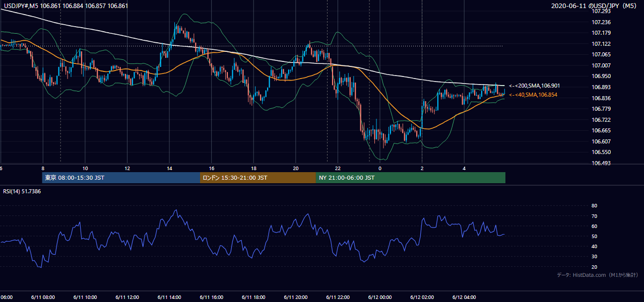Click the 40 SMA label 106.854
The image size is (644, 302).
point(533,95)
